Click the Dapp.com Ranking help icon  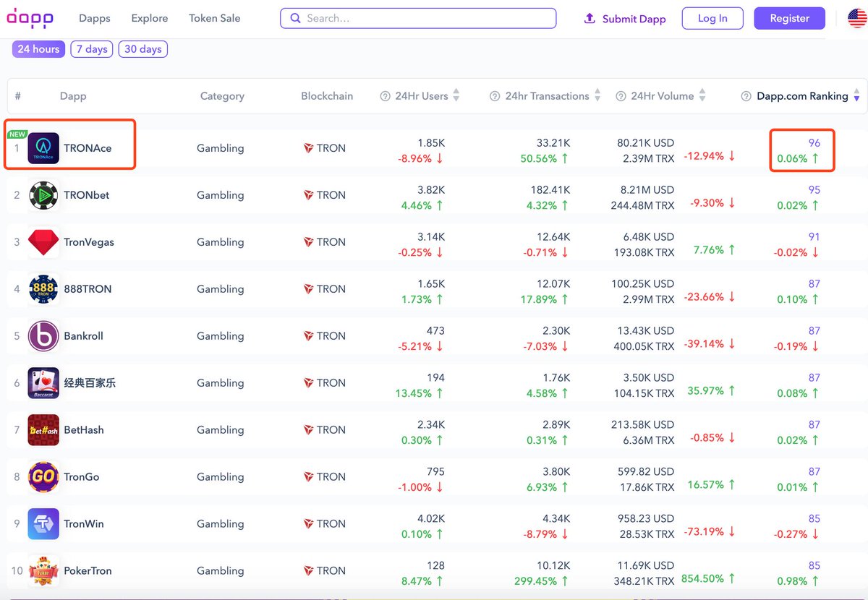click(746, 96)
